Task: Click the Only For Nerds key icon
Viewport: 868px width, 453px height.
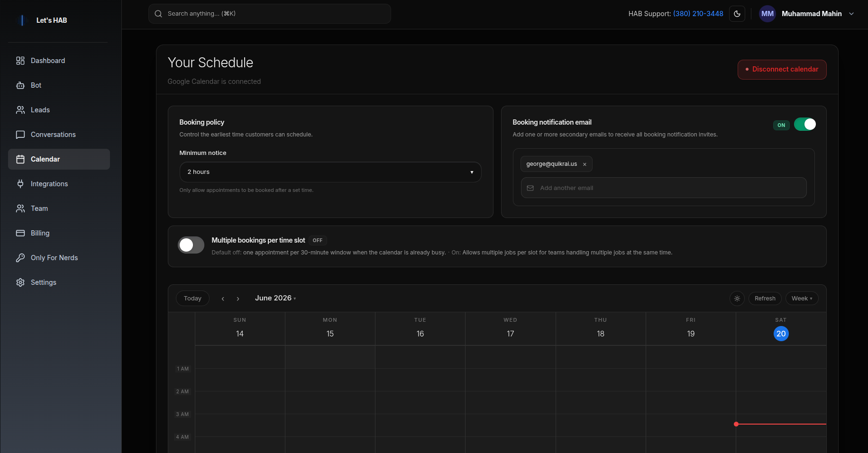Action: tap(20, 258)
